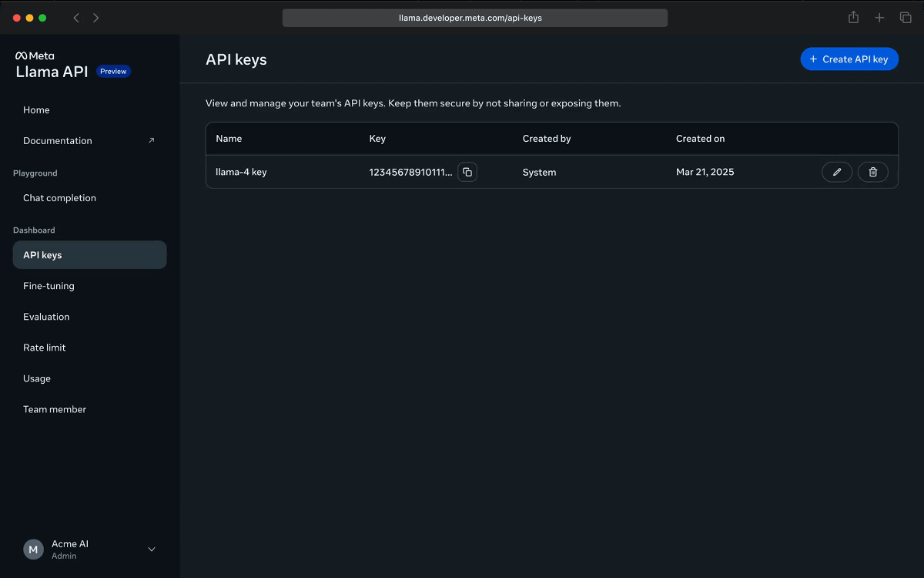
Task: Copy the llama-4 key to clipboard
Action: (467, 172)
